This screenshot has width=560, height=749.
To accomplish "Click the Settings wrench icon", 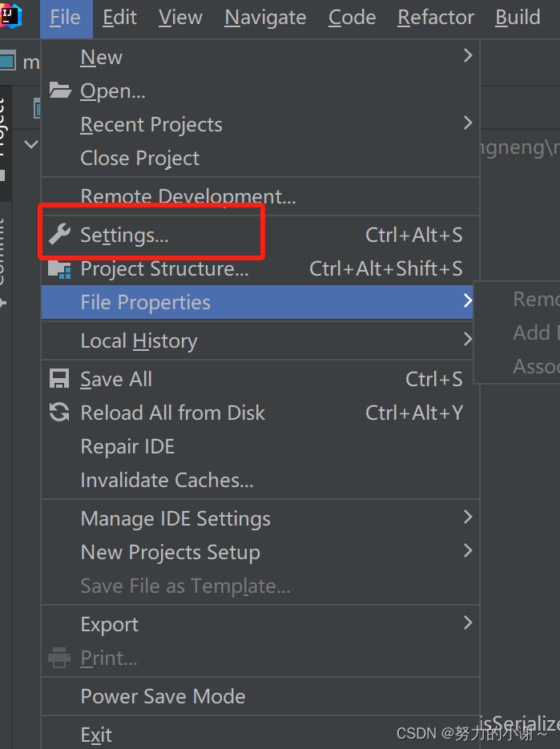I will click(x=60, y=235).
